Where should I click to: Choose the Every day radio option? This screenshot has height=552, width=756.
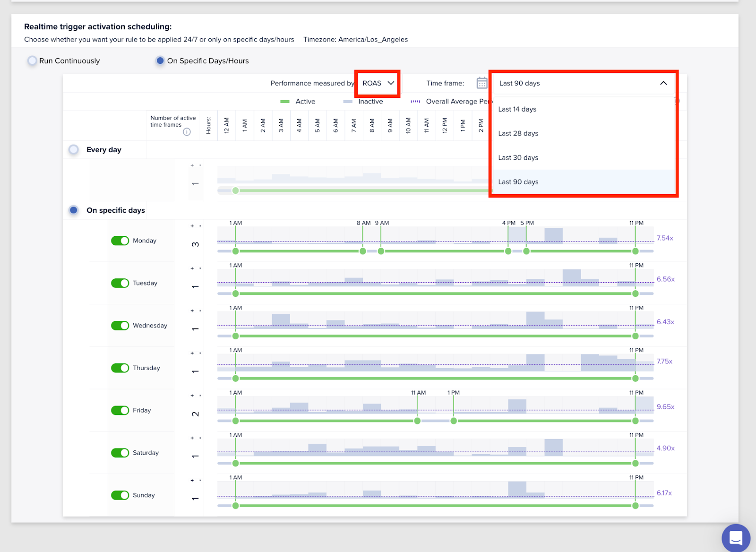pos(74,150)
